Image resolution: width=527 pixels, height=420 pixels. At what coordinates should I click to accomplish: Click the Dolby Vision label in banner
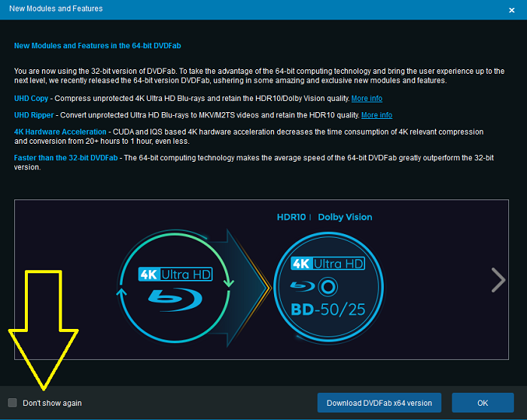pyautogui.click(x=345, y=218)
